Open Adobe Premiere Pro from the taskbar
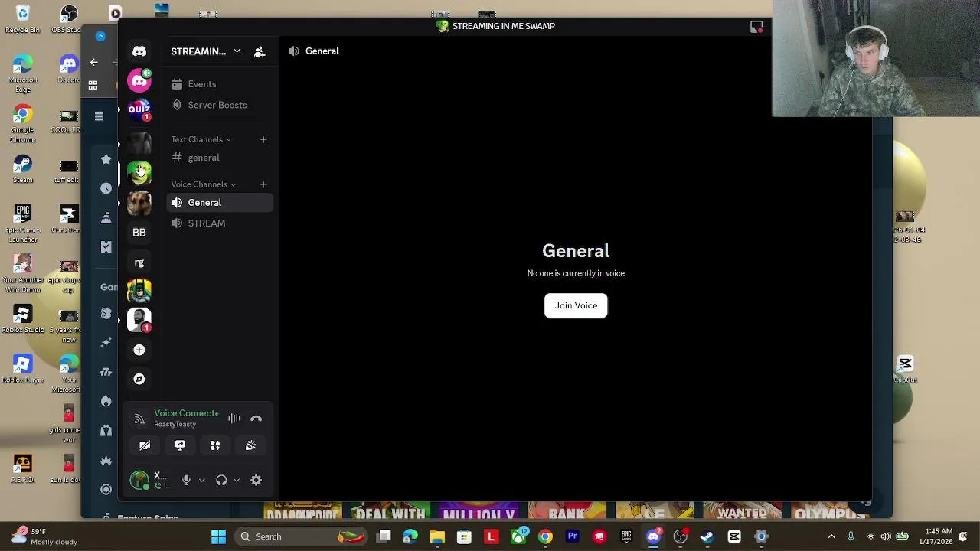 [572, 536]
